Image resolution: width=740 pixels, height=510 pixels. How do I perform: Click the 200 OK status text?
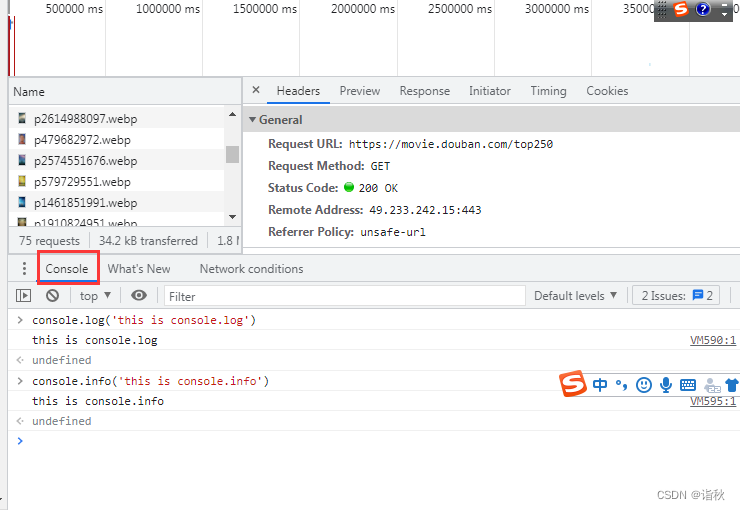pyautogui.click(x=378, y=188)
